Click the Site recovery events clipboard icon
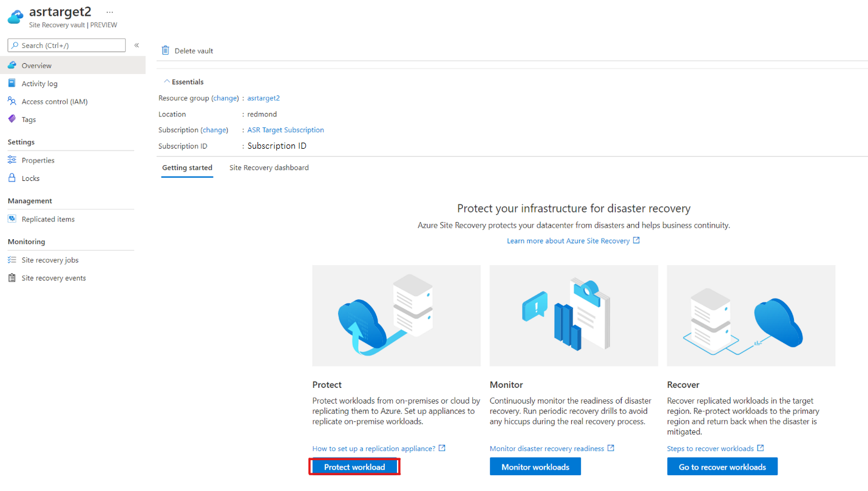Image resolution: width=868 pixels, height=491 pixels. click(x=12, y=278)
